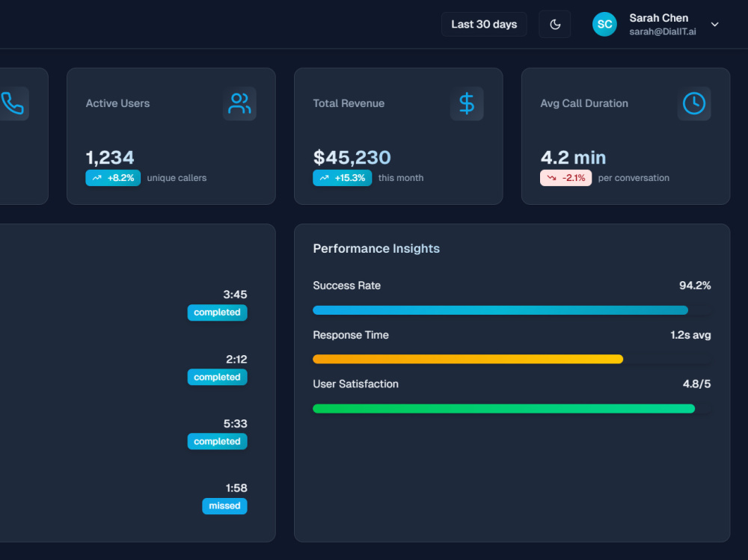
Task: Click the dollar icon on Total Revenue card
Action: 467,103
